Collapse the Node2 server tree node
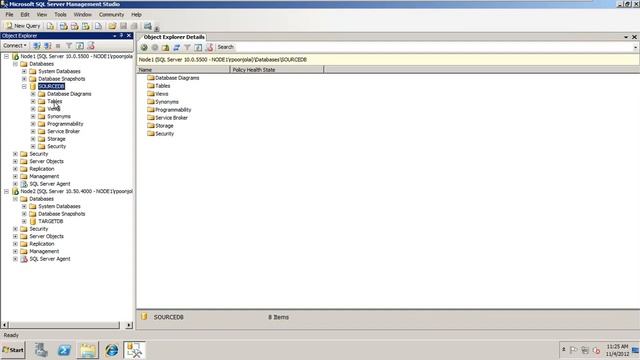Image resolution: width=640 pixels, height=360 pixels. (x=7, y=191)
